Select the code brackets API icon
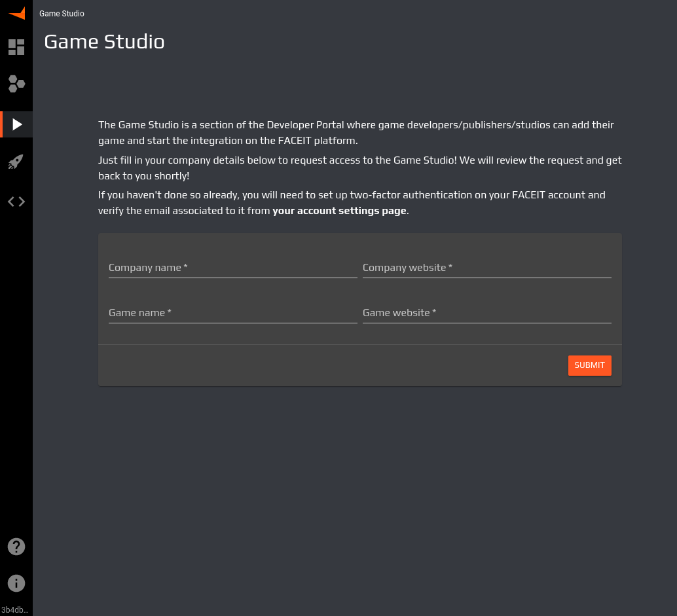The image size is (677, 616). [x=16, y=201]
